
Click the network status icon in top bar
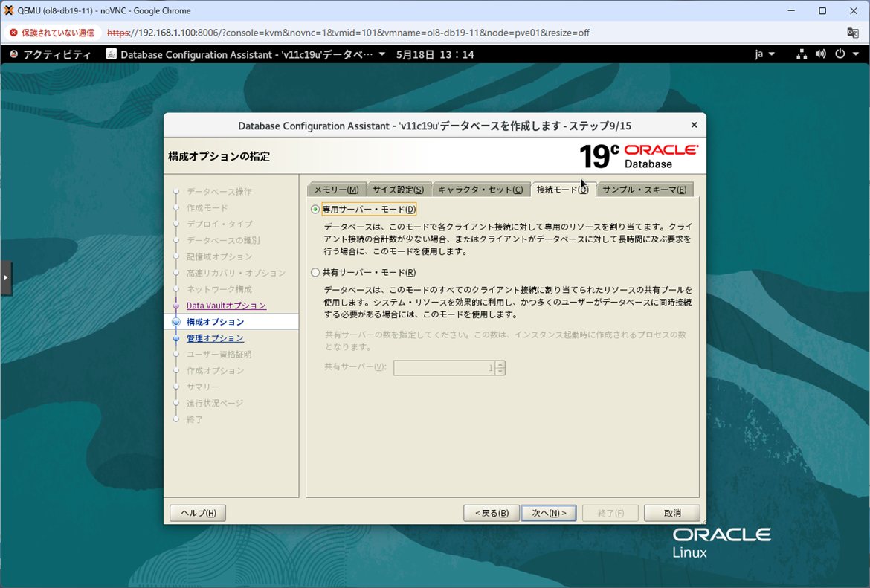point(801,54)
